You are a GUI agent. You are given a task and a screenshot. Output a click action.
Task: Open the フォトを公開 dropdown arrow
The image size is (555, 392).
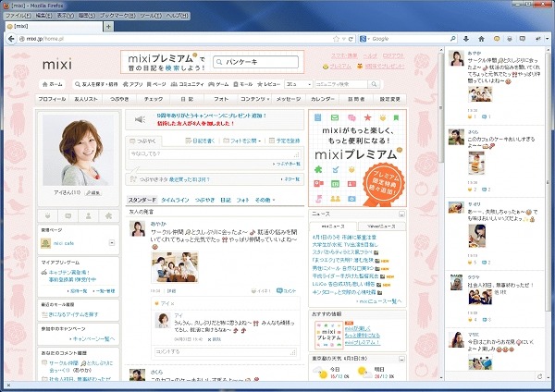(x=259, y=141)
